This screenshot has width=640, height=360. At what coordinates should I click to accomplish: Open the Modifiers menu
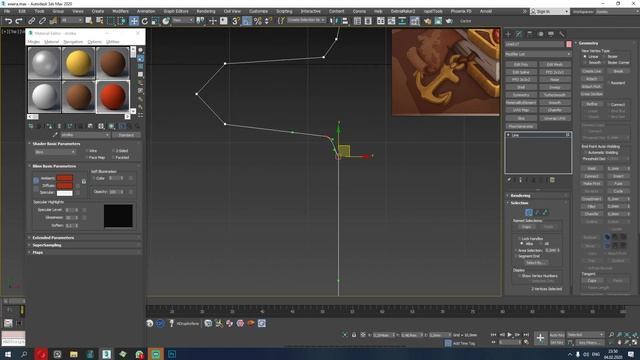pos(120,11)
